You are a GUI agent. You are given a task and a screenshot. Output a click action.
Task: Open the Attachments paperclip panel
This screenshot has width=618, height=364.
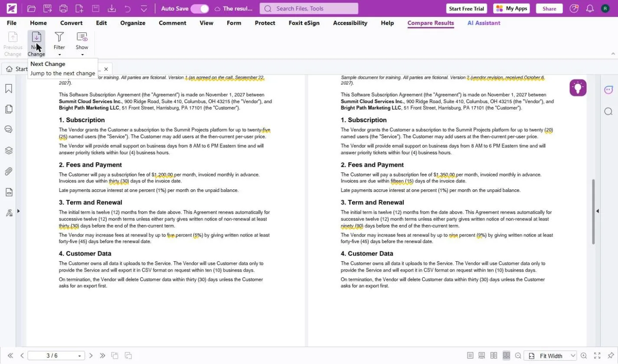[x=9, y=171]
